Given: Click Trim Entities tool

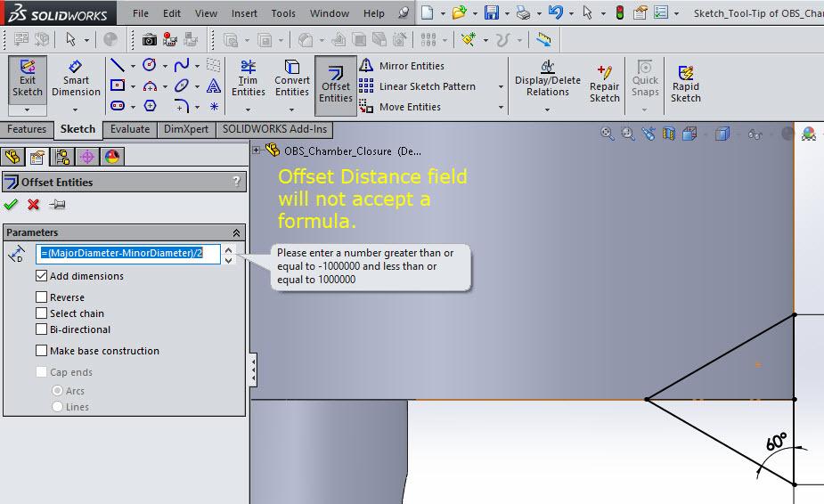Looking at the screenshot, I should [x=248, y=79].
